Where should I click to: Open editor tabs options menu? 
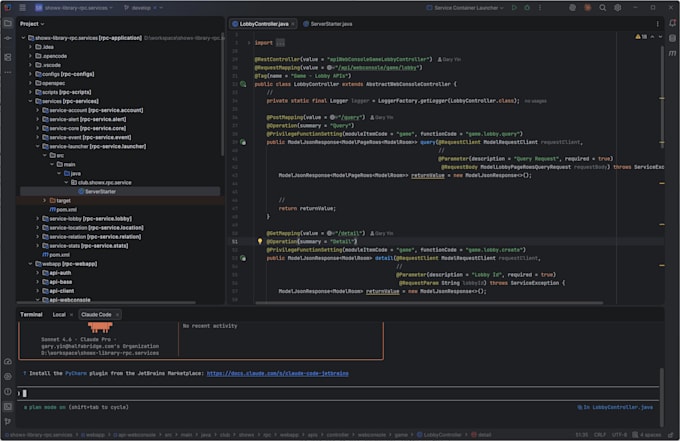point(657,24)
